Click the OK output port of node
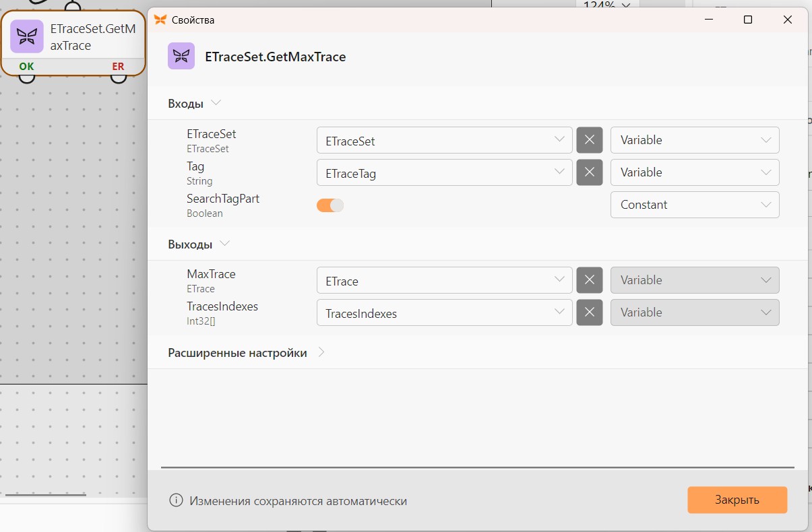The height and width of the screenshot is (532, 812). [27, 76]
